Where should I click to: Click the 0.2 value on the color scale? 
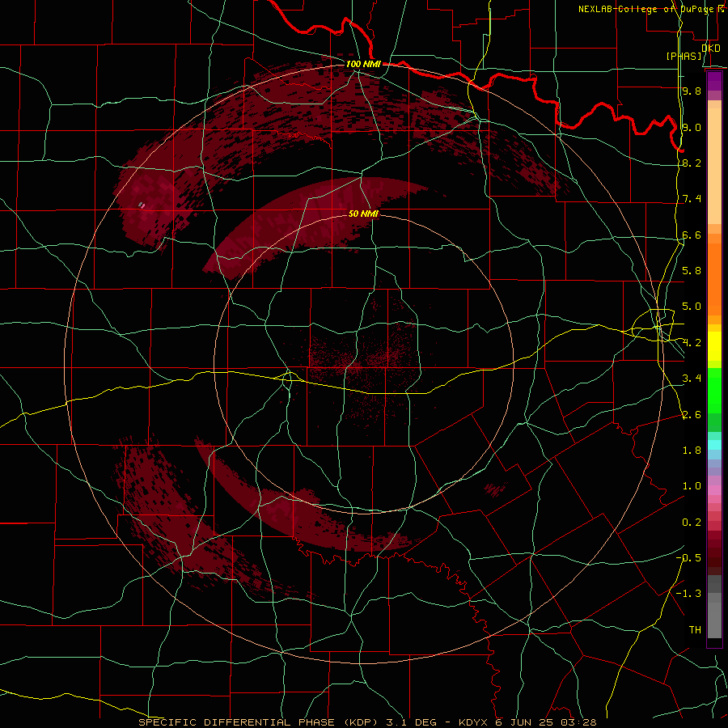tap(692, 523)
